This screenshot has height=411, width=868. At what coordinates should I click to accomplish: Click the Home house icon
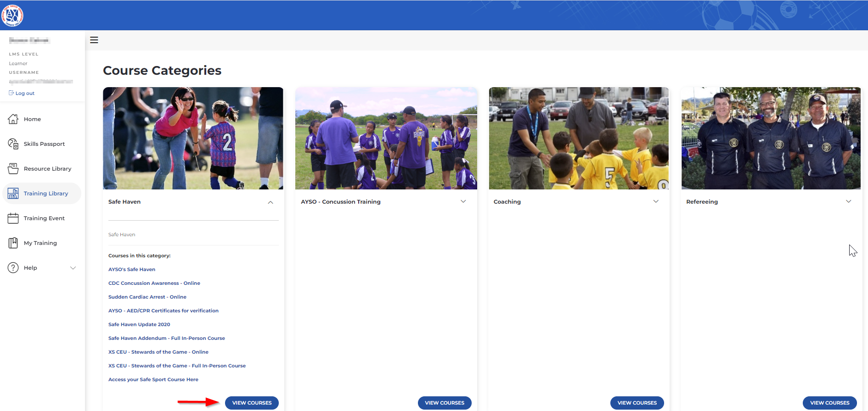click(13, 119)
